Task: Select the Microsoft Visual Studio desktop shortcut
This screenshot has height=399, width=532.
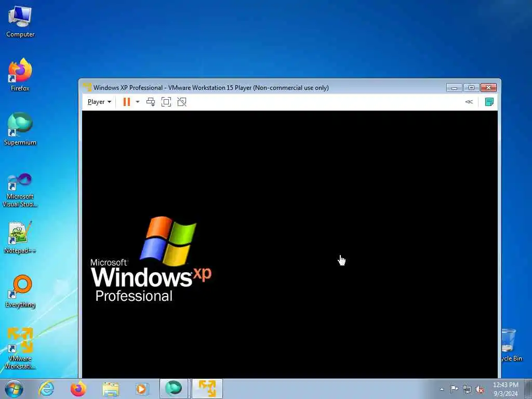Action: [x=20, y=190]
